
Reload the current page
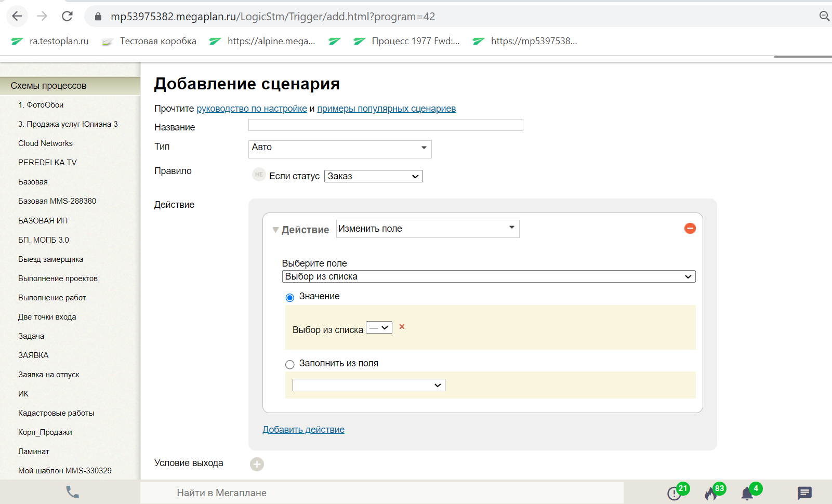click(67, 16)
